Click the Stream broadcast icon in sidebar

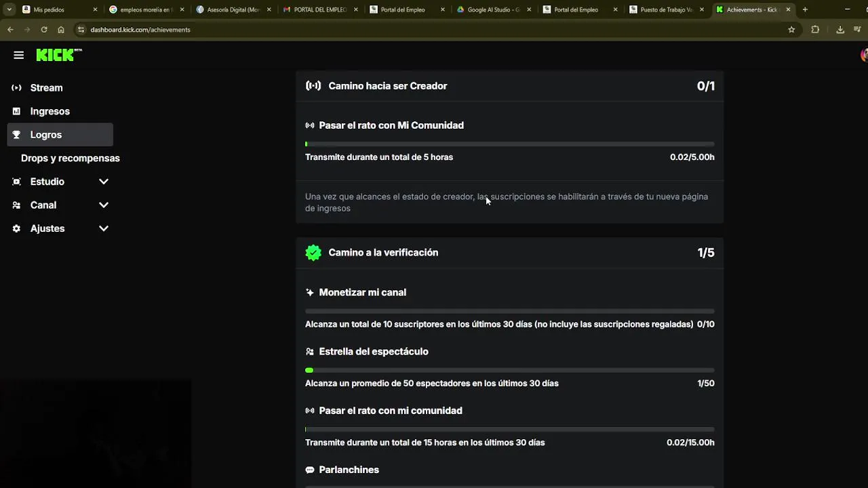16,87
